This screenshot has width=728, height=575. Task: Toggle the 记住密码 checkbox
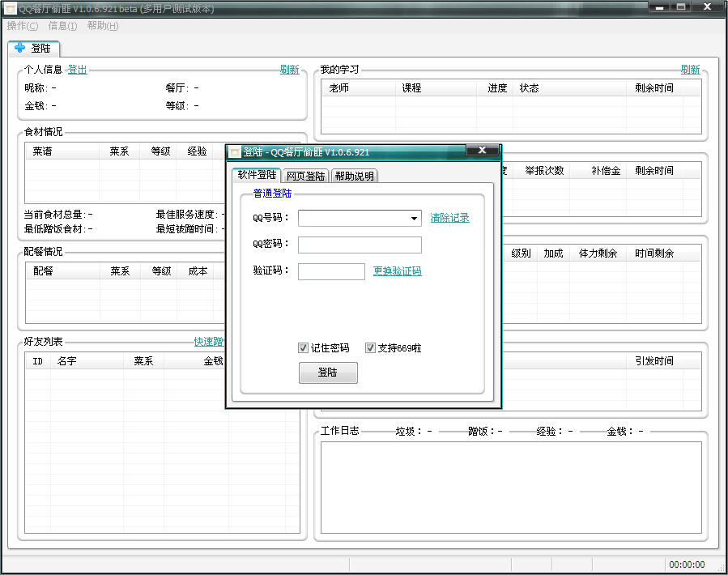click(304, 348)
